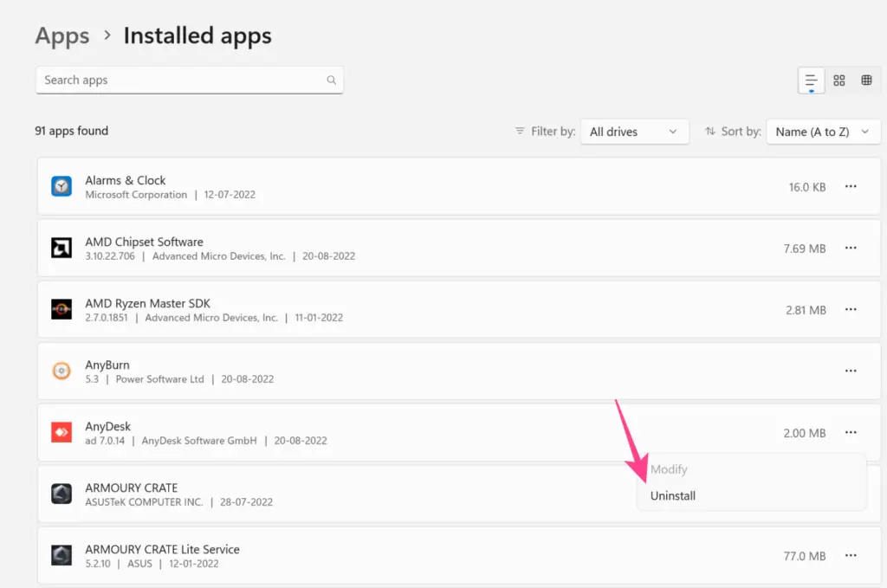This screenshot has height=588, width=887.
Task: Click the 28-07-2022 install date
Action: pyautogui.click(x=246, y=502)
